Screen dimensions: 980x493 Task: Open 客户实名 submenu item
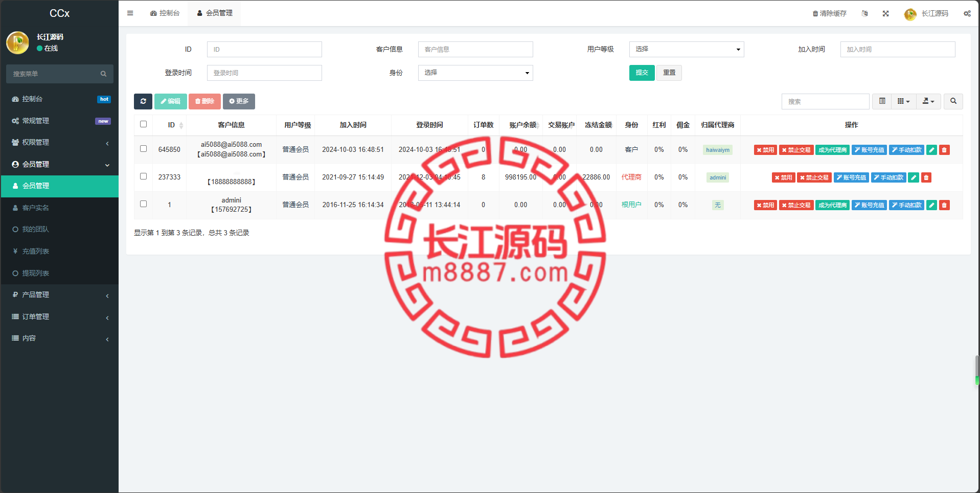click(59, 208)
